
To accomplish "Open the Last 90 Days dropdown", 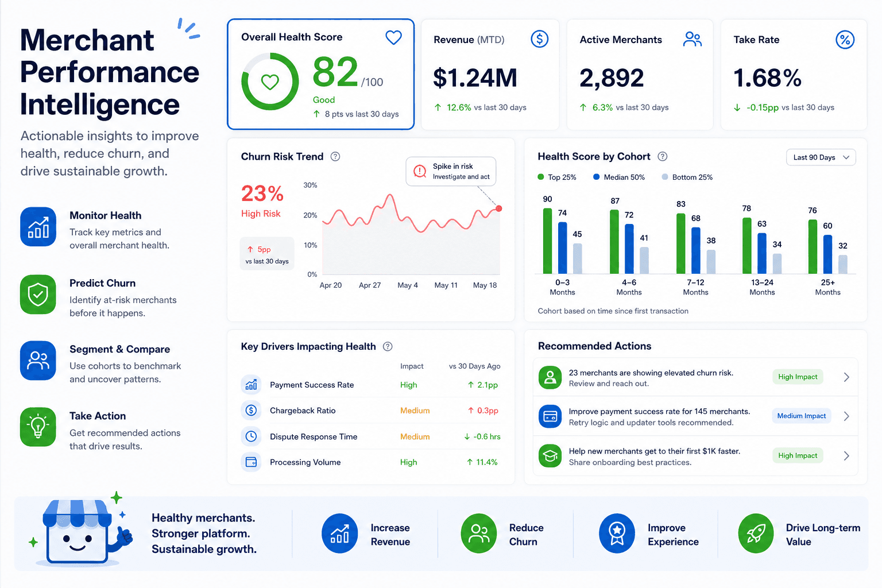I will pyautogui.click(x=821, y=157).
